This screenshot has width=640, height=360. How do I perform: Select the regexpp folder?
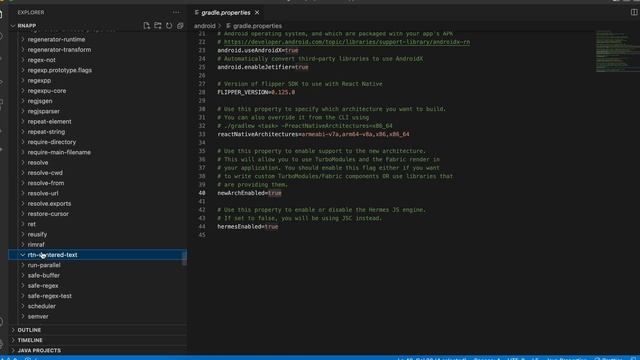pos(39,80)
